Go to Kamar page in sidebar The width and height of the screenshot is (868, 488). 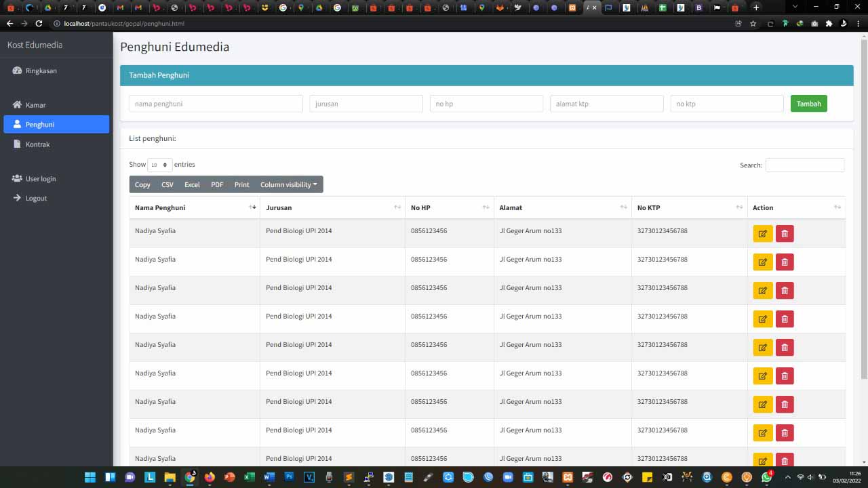35,105
